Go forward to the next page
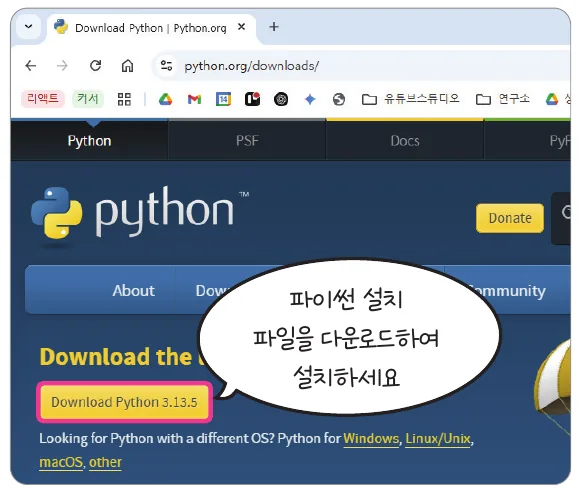The image size is (580, 496). tap(62, 66)
